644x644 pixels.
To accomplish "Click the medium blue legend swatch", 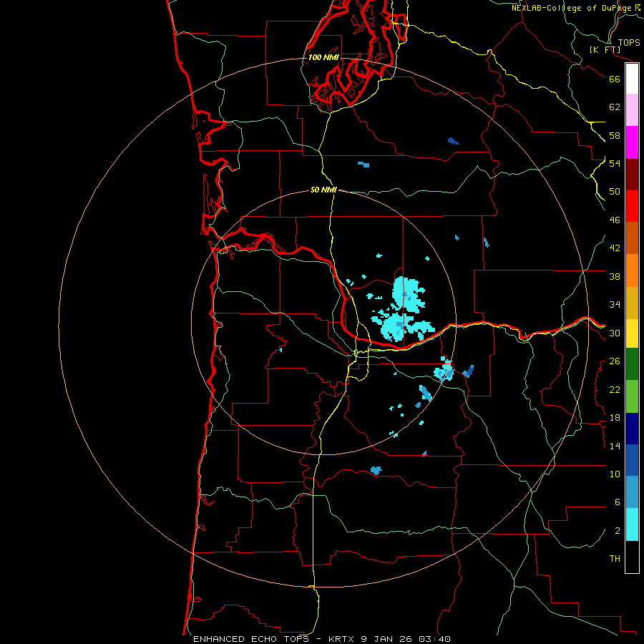I will coord(632,460).
